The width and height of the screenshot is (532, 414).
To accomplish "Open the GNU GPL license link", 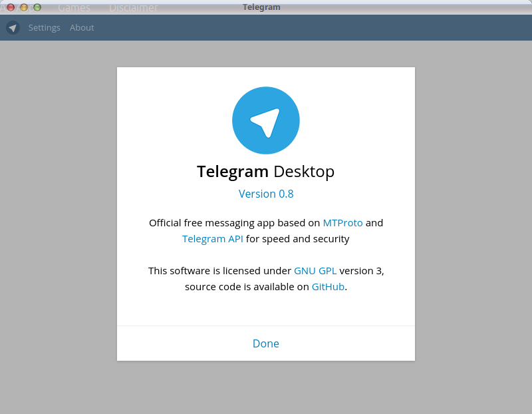I will click(315, 271).
